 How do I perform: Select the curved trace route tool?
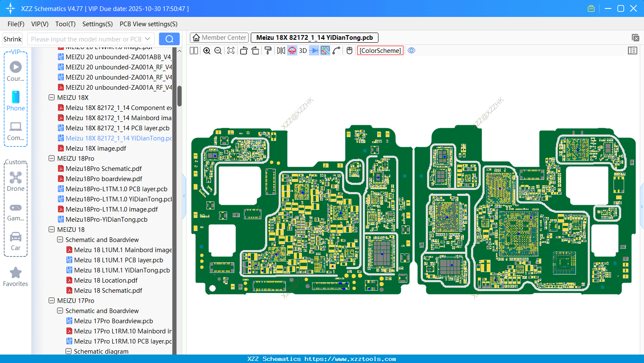coord(337,51)
